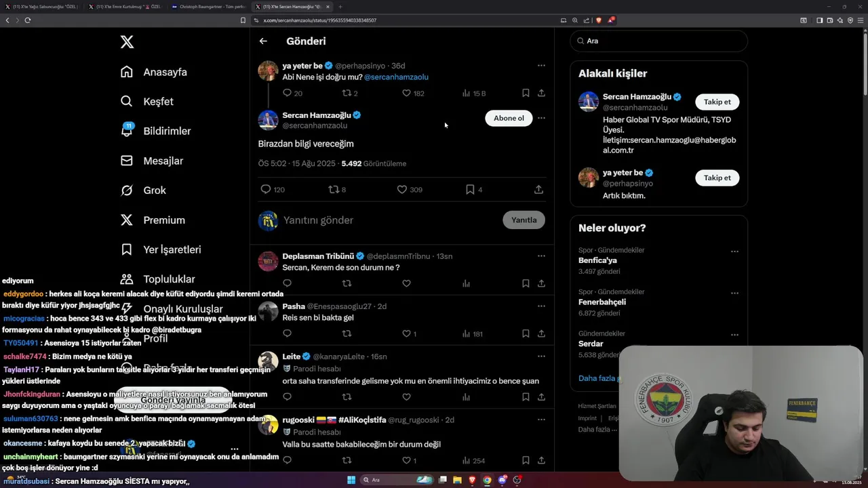868x488 pixels.
Task: Open Grok from sidebar
Action: [143, 190]
